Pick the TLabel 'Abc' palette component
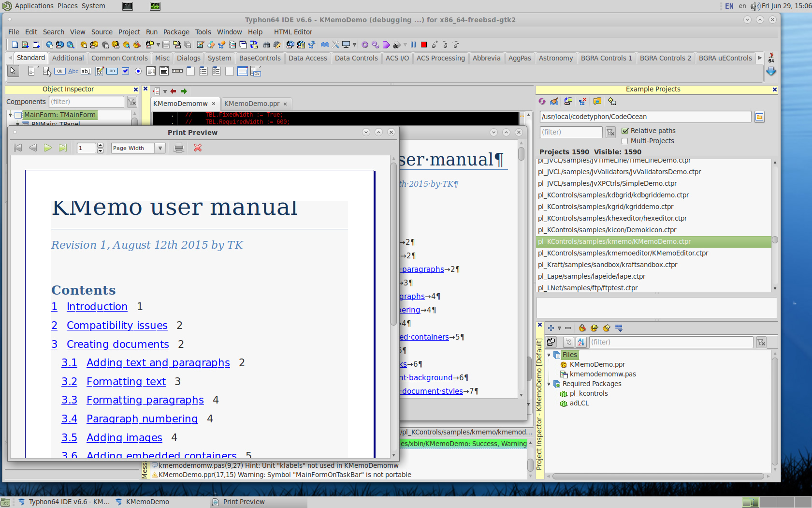 coord(73,71)
